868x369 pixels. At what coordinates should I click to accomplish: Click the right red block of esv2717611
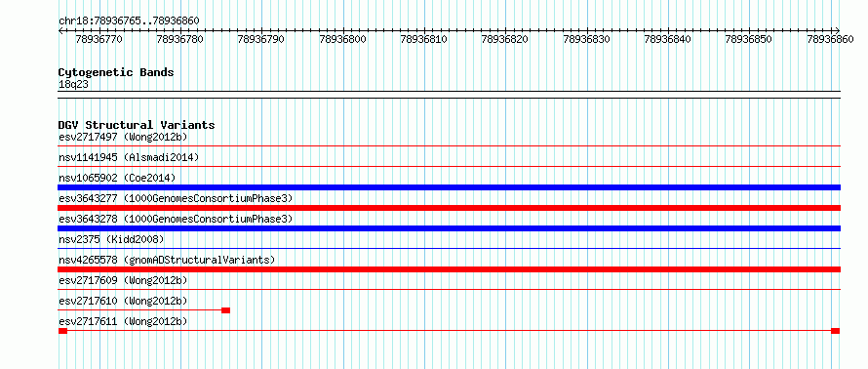pyautogui.click(x=836, y=331)
